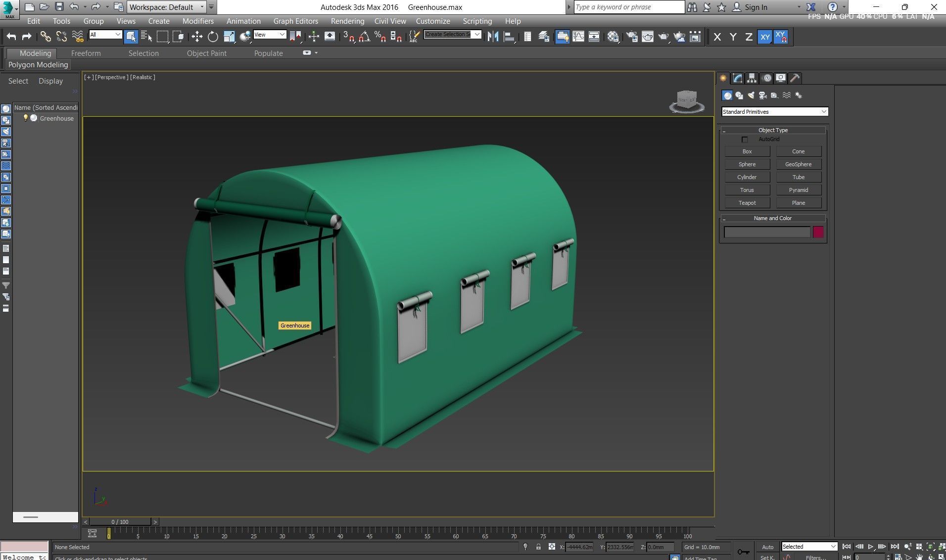
Task: Open the View reference coordinate dropdown
Action: [x=270, y=35]
